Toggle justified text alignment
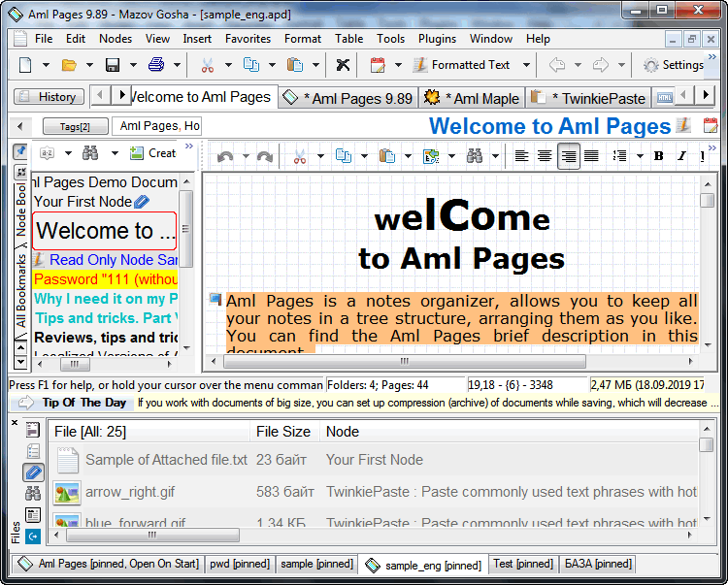The width and height of the screenshot is (728, 585). [591, 156]
